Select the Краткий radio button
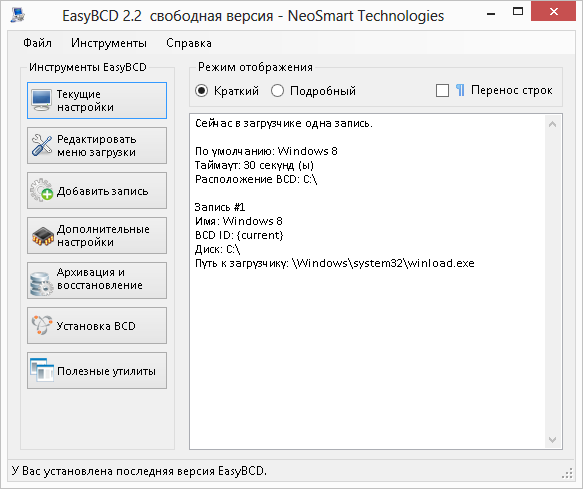Image resolution: width=583 pixels, height=489 pixels. [202, 91]
